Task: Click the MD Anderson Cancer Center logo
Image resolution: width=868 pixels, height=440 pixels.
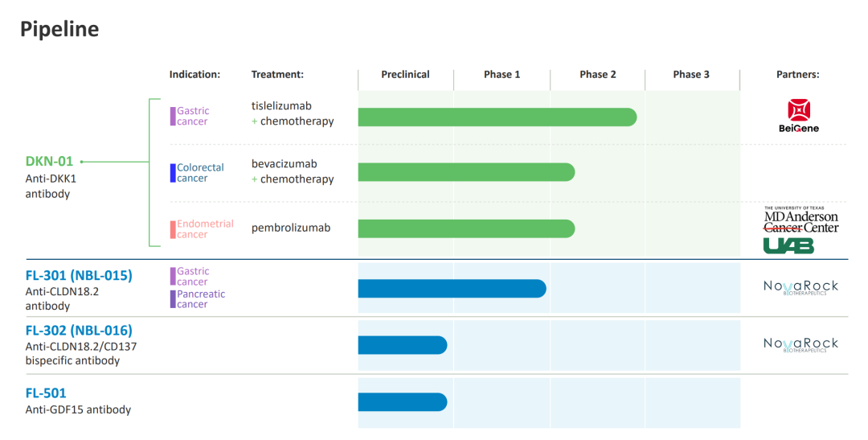Action: tap(800, 220)
